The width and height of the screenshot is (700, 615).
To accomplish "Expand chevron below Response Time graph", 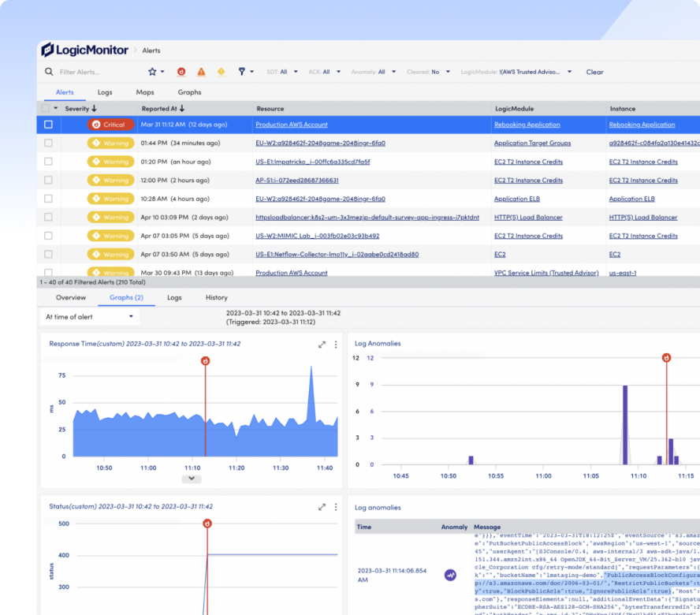I will pyautogui.click(x=192, y=479).
